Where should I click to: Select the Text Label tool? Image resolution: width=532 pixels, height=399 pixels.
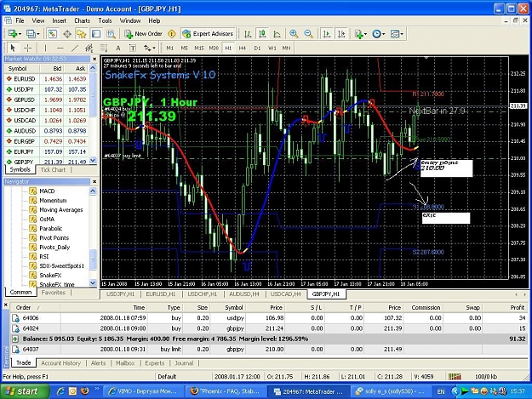[133, 48]
